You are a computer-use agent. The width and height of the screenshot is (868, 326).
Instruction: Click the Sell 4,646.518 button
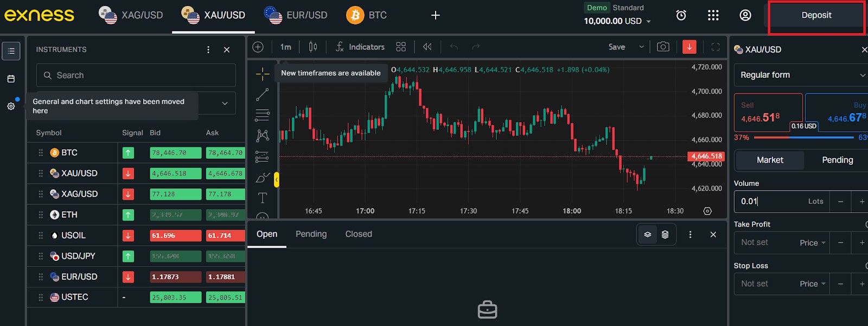pos(768,112)
